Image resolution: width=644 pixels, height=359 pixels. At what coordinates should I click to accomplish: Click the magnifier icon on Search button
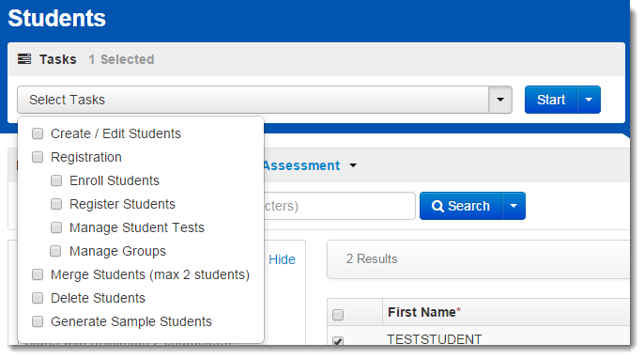click(x=437, y=206)
